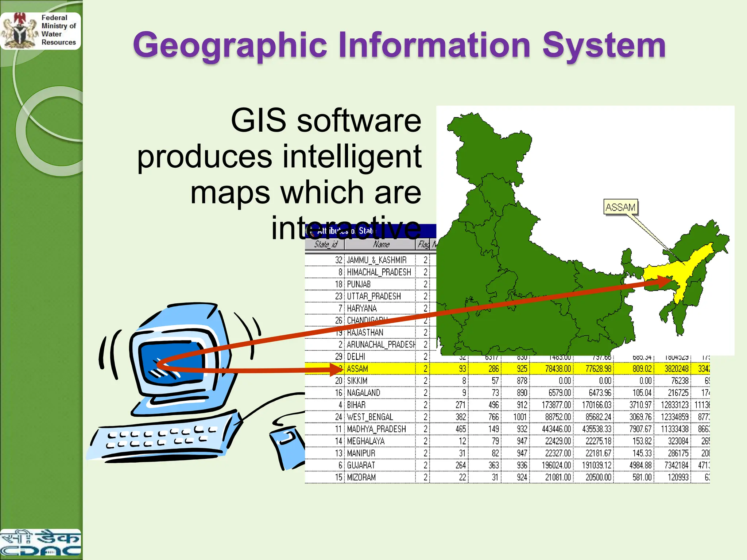Click the Federal Ministry of Water Resources logo

[40, 31]
